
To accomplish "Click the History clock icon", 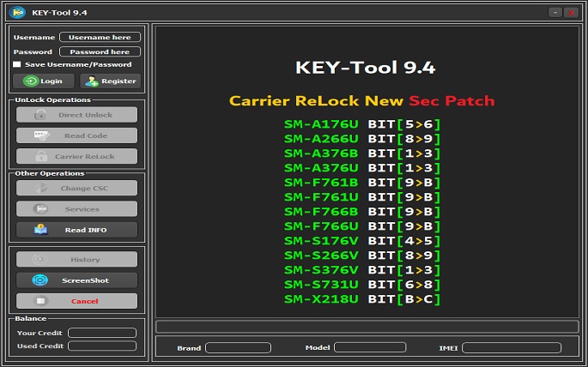I will click(39, 259).
